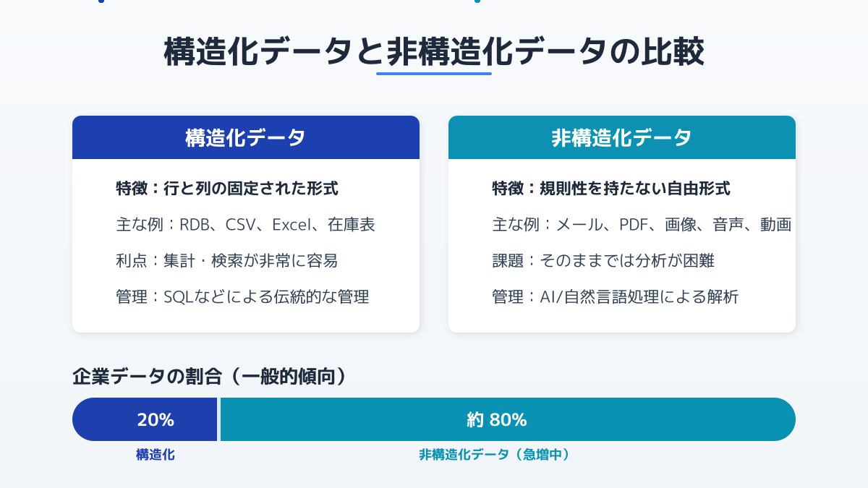868x488 pixels.
Task: Click the RDB、CSV、Excel examples line
Action: click(x=245, y=225)
